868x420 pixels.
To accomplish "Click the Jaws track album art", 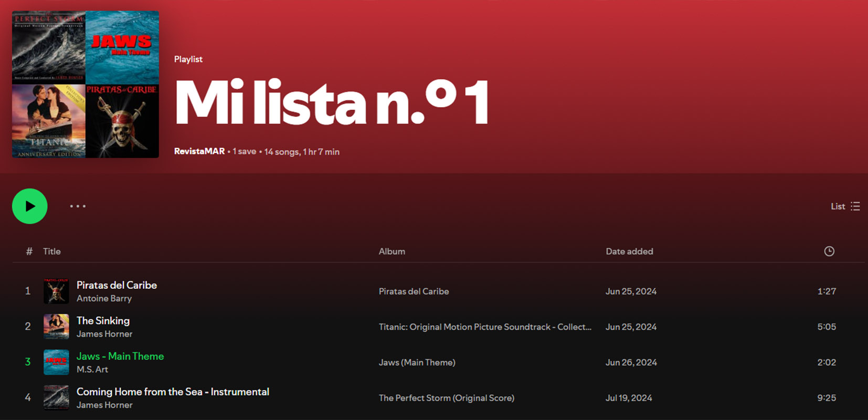I will [56, 362].
